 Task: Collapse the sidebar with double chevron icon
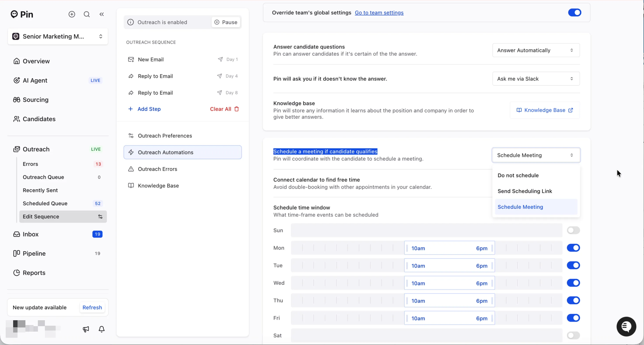pos(101,14)
